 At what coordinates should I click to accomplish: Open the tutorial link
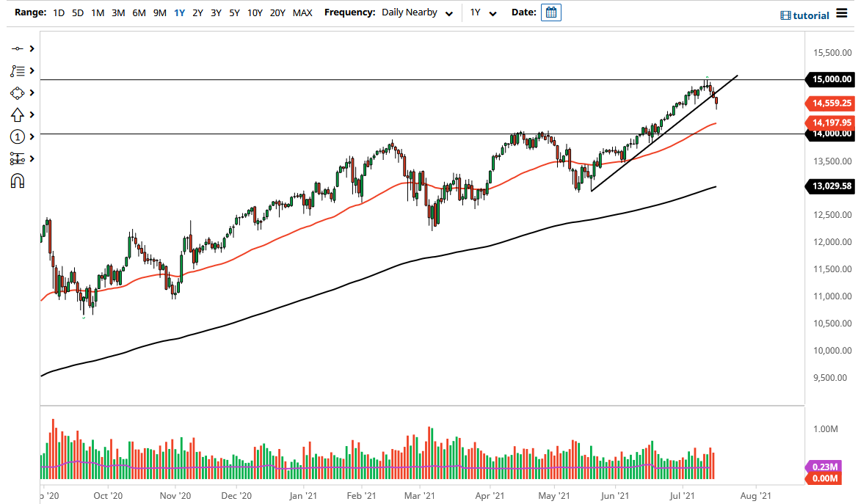point(811,15)
